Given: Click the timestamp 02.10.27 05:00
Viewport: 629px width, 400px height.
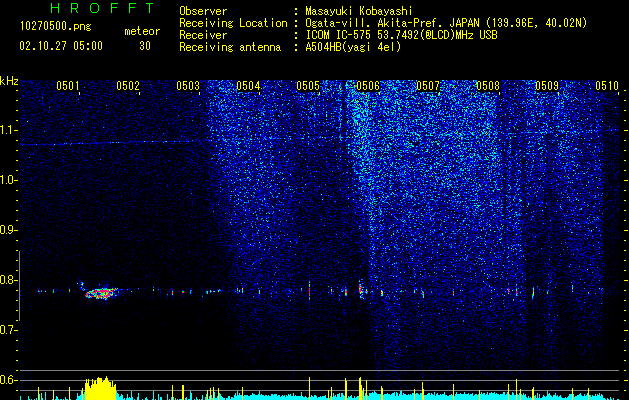Looking at the screenshot, I should click(61, 46).
